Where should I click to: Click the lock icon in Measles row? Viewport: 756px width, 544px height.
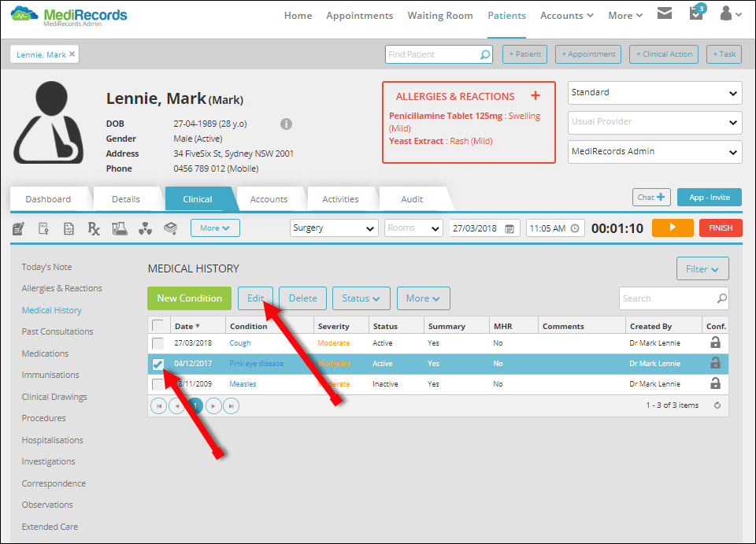click(x=716, y=383)
